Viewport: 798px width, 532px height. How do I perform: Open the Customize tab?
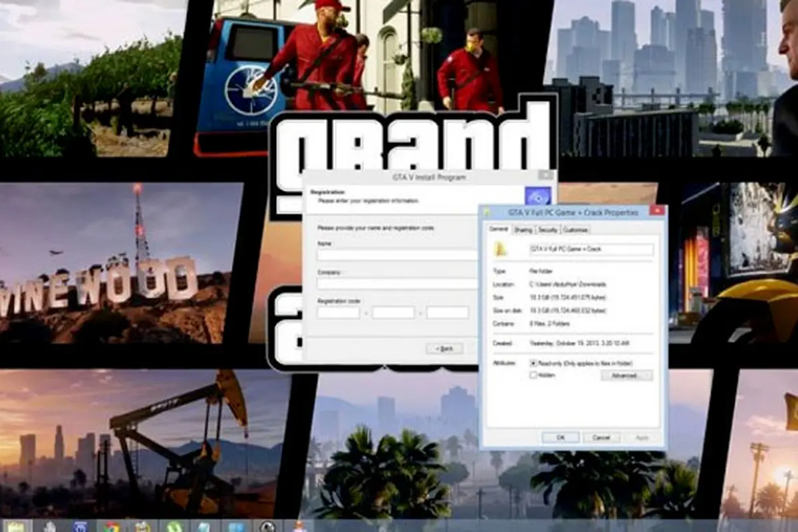tap(576, 229)
